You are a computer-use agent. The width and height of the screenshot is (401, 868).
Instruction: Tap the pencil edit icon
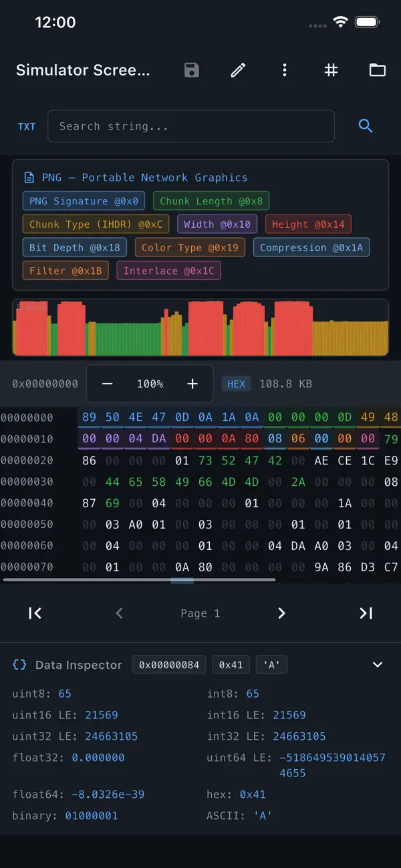238,70
